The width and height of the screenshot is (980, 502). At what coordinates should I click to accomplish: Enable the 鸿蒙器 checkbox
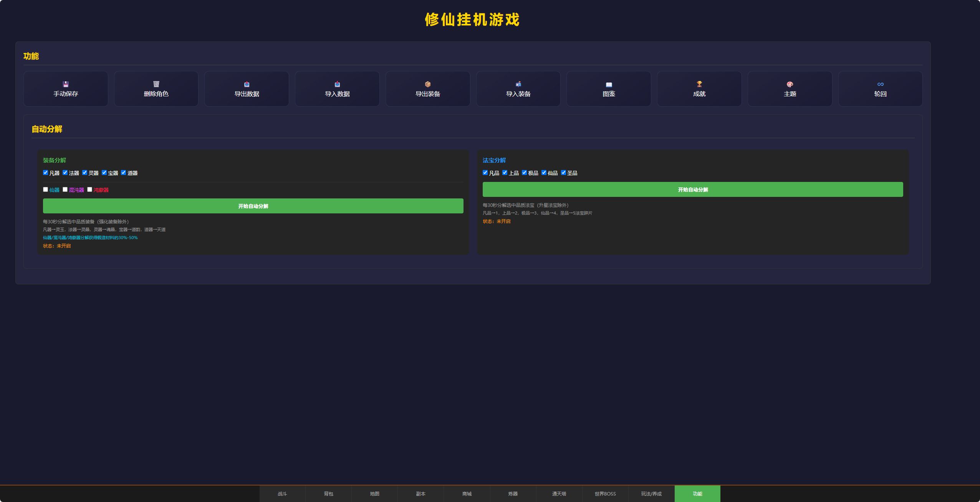coord(89,190)
